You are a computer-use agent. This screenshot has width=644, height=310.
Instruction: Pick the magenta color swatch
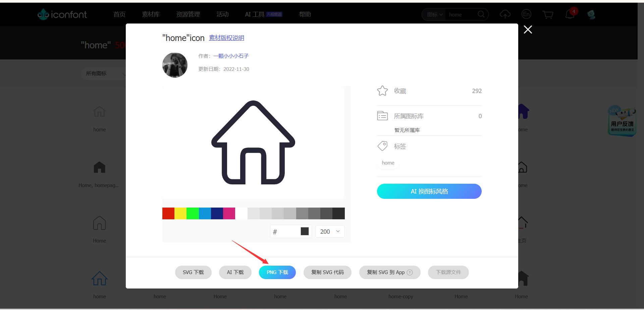click(x=229, y=213)
